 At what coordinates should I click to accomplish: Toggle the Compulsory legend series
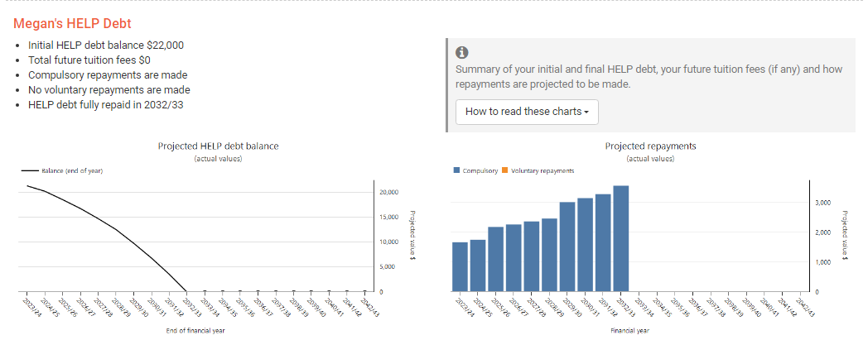tap(480, 170)
